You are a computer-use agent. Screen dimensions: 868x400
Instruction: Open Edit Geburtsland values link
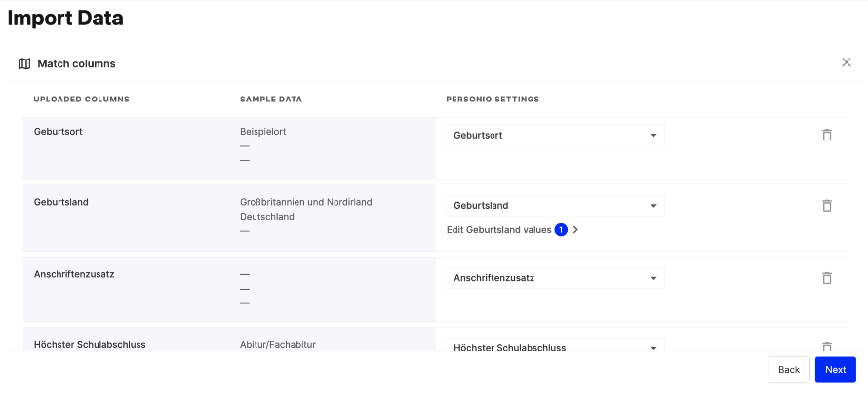click(x=498, y=230)
